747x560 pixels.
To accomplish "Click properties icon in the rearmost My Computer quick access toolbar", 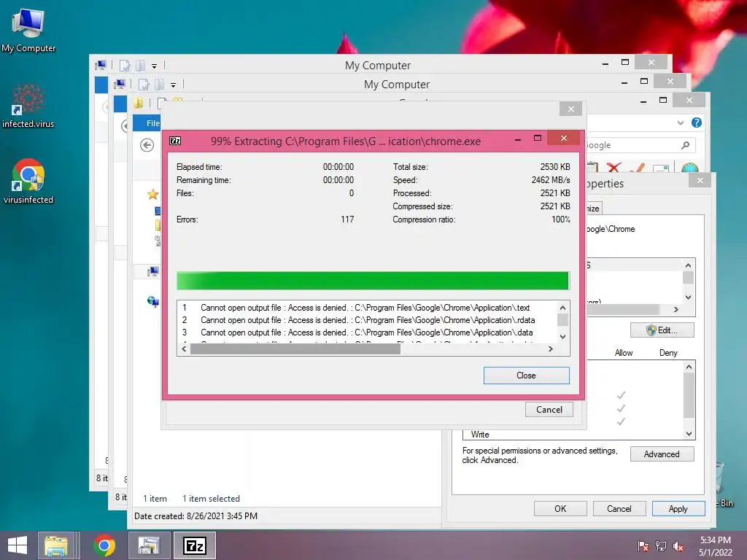I will 124,65.
